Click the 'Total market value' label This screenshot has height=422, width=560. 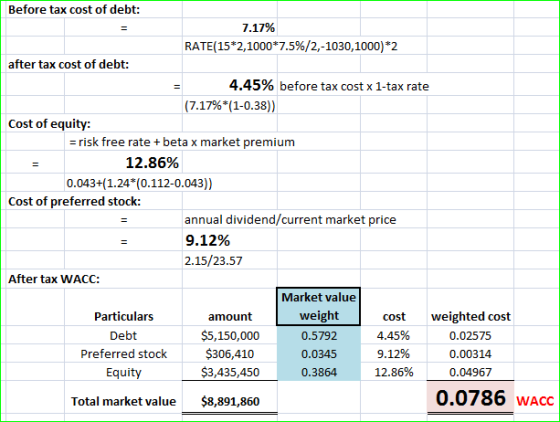pyautogui.click(x=124, y=401)
